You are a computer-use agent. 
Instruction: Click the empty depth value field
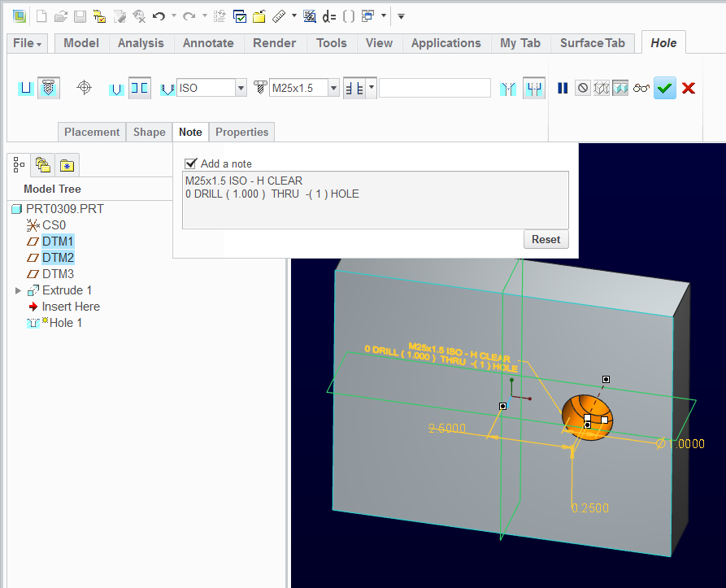(435, 88)
